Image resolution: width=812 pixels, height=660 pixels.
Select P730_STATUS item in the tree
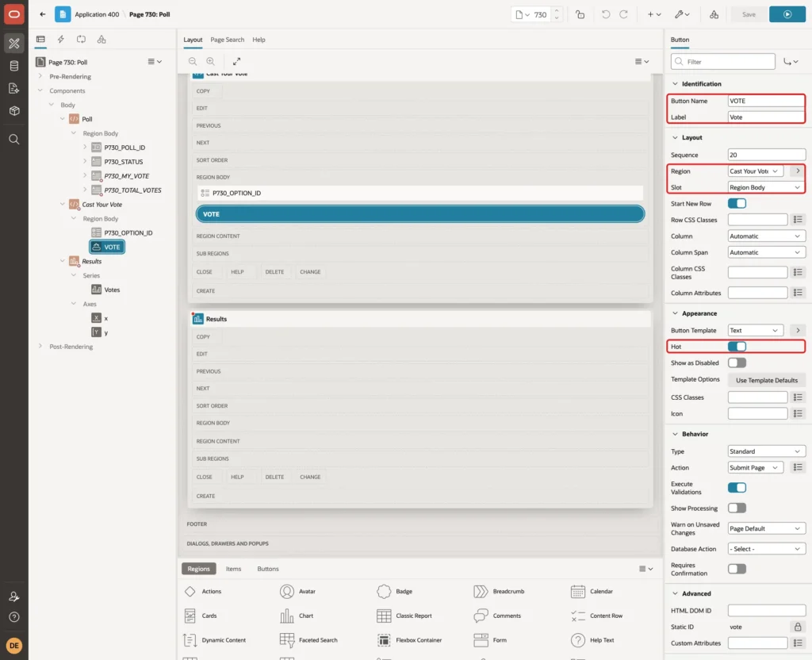(x=123, y=162)
